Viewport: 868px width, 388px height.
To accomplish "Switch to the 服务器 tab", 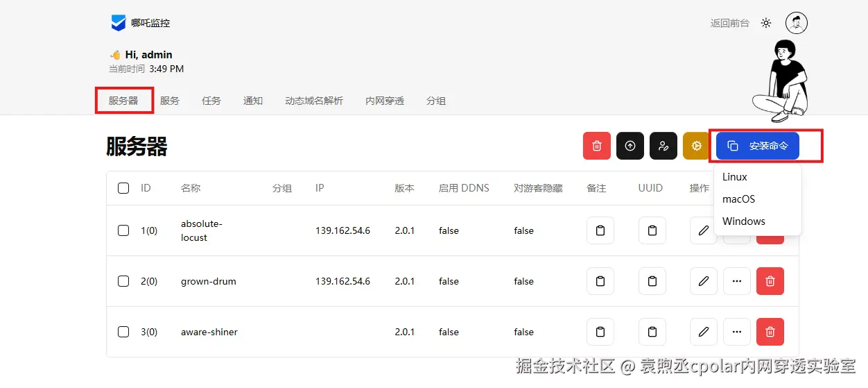I will tap(123, 101).
